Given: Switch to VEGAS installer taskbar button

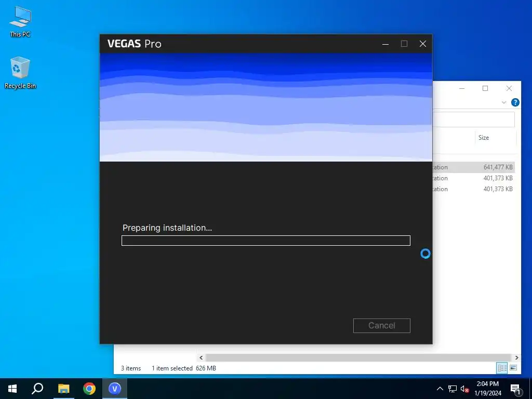Looking at the screenshot, I should (x=115, y=389).
